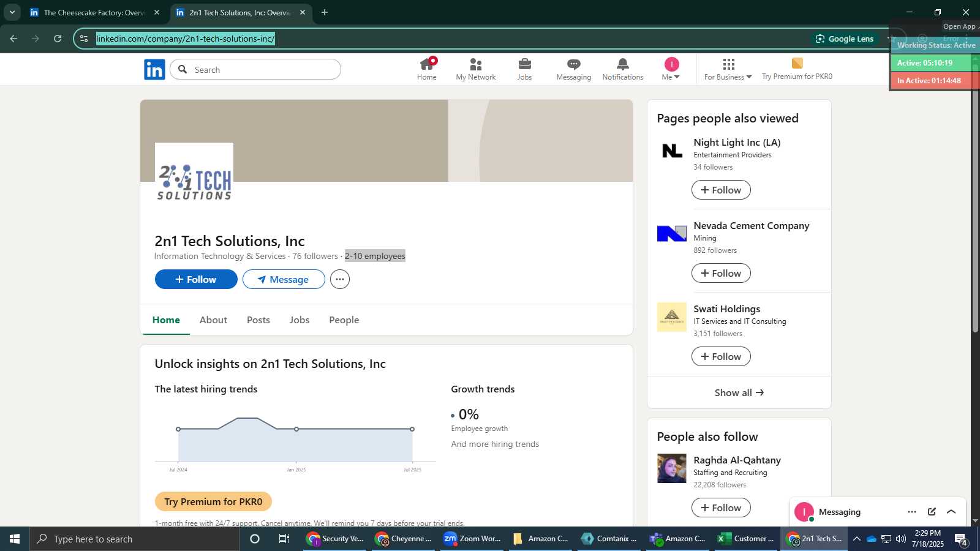Follow Night Light Inc (LA)

coord(721,190)
